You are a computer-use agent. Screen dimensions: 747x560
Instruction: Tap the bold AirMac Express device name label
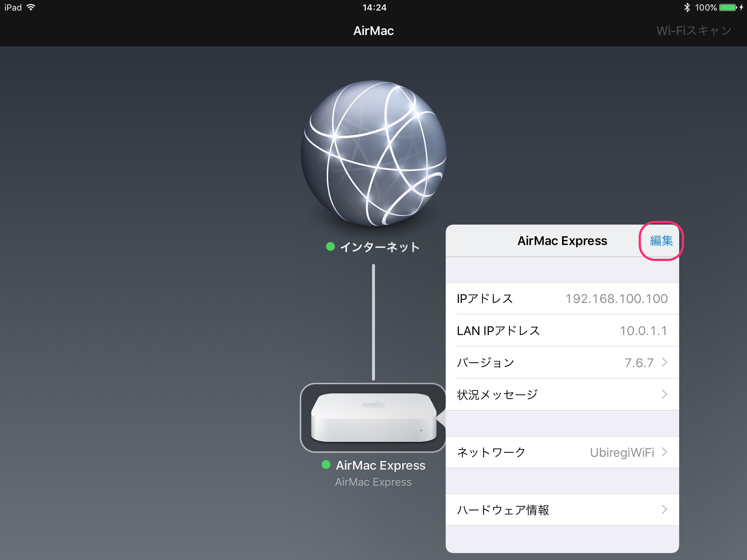[380, 465]
